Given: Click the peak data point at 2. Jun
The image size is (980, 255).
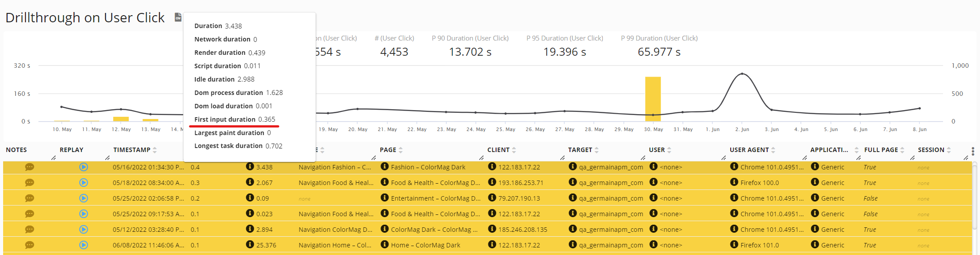Looking at the screenshot, I should [x=742, y=74].
